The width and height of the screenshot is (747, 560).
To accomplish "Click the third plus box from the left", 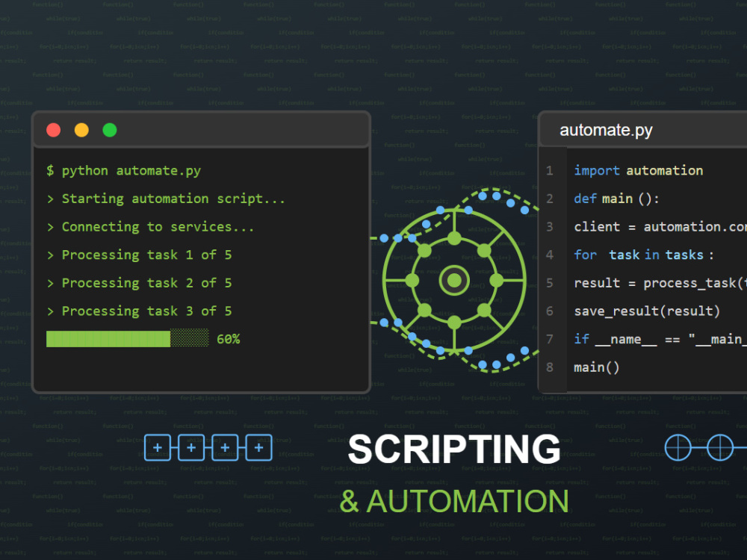I will click(225, 447).
